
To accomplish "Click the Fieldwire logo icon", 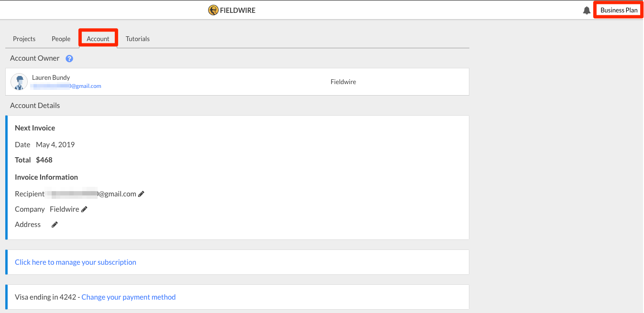I will tap(213, 10).
